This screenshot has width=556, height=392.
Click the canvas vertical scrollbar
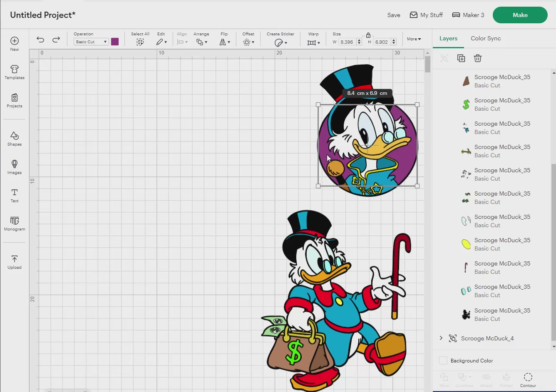[x=427, y=65]
